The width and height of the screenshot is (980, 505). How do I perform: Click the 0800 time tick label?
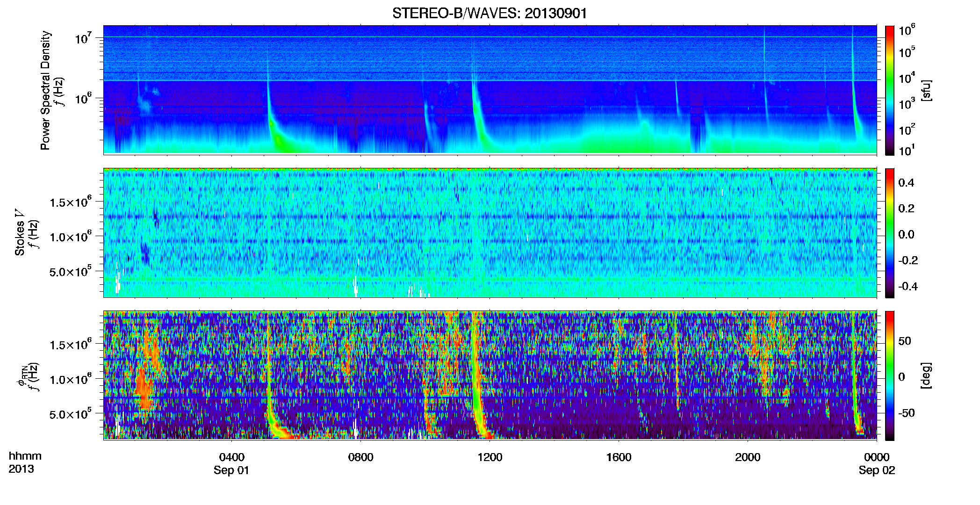[x=360, y=457]
